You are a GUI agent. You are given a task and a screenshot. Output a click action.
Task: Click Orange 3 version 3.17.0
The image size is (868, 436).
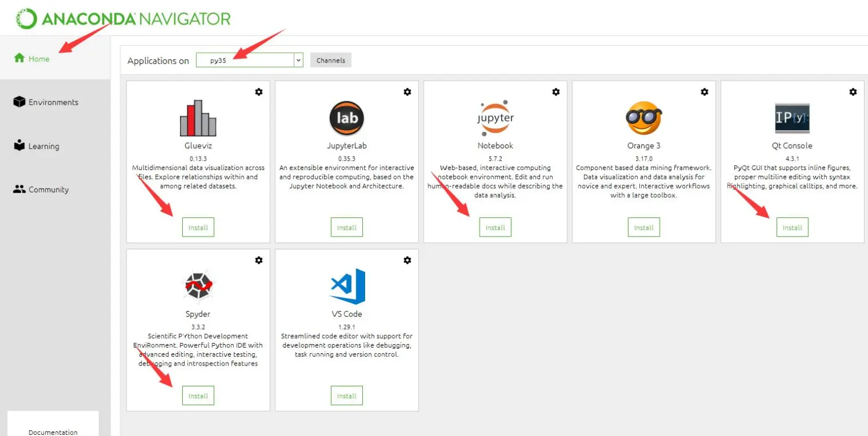(x=643, y=158)
